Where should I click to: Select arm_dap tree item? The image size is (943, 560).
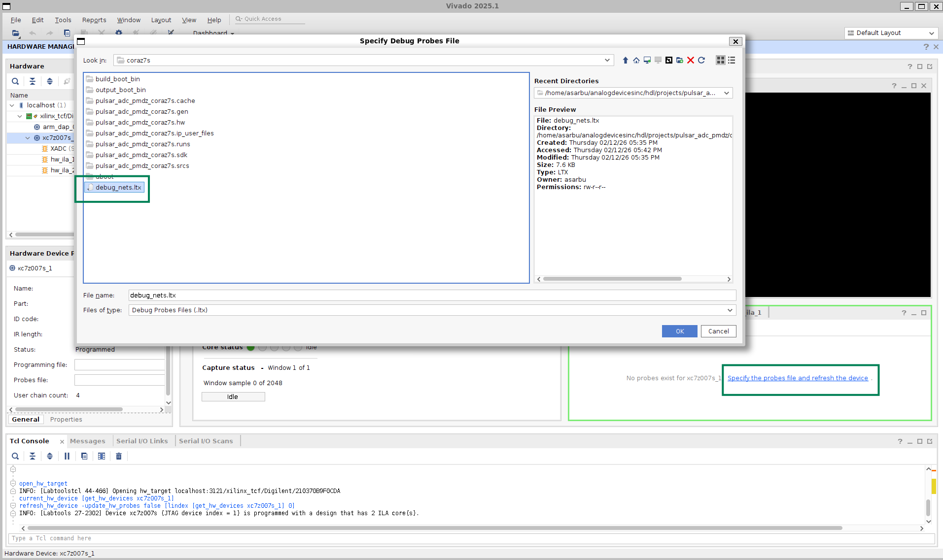pyautogui.click(x=54, y=127)
